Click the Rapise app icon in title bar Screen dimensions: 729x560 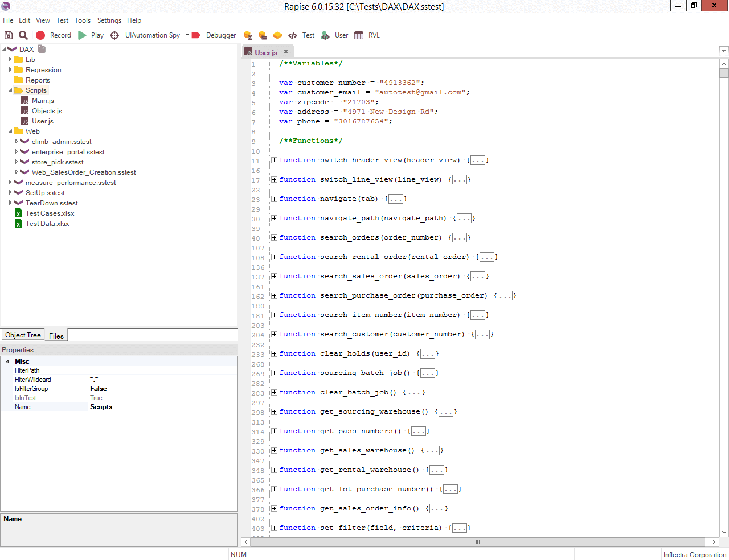pyautogui.click(x=6, y=6)
